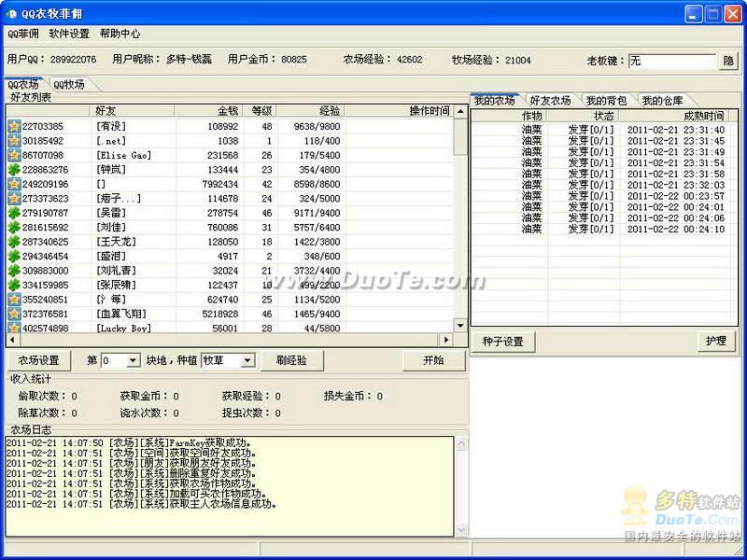Select crop row maturing 2011-02-22 00:24:10
The image size is (747, 560).
[600, 229]
